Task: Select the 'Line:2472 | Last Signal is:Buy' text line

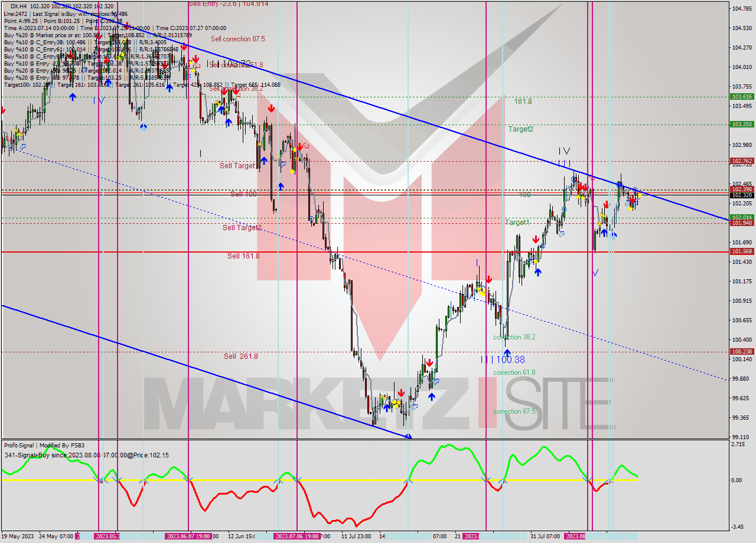Action: pos(66,14)
